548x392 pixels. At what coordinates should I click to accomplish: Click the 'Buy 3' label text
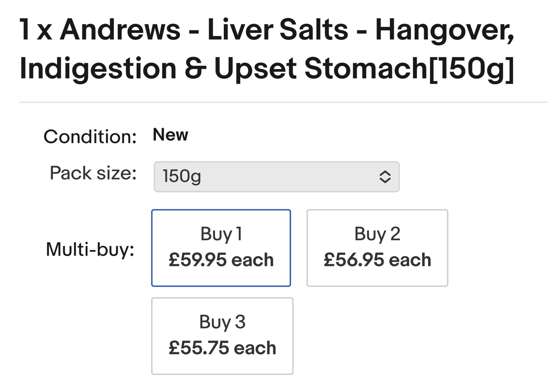pyautogui.click(x=222, y=323)
